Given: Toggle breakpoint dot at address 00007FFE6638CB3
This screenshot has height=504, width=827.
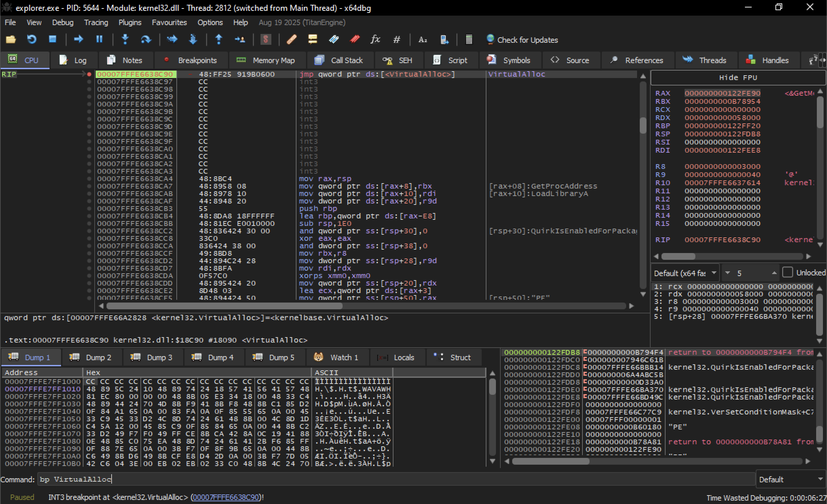Looking at the screenshot, I should coord(89,209).
